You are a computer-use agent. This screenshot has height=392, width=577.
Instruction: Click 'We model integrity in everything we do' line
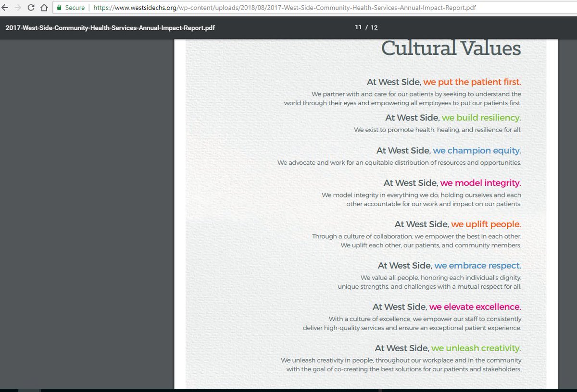click(421, 195)
